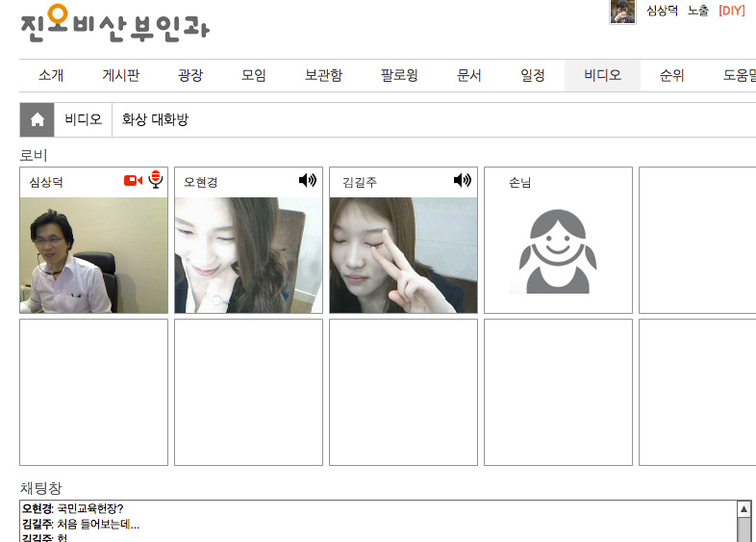The width and height of the screenshot is (756, 542).
Task: Toggle the red camera icon for 심상덕
Action: (133, 180)
